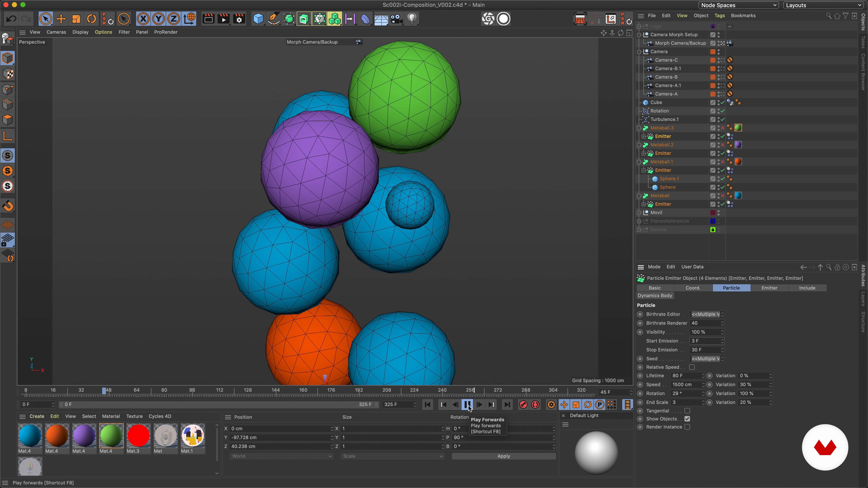Enable the Axis tool in sidebar
Screen dimensions: 868x488
point(8,136)
